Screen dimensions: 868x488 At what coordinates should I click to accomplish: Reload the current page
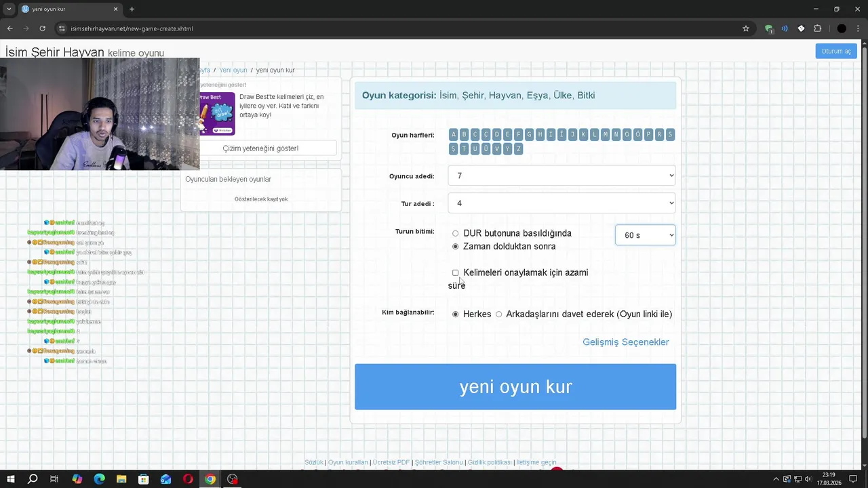pos(42,28)
